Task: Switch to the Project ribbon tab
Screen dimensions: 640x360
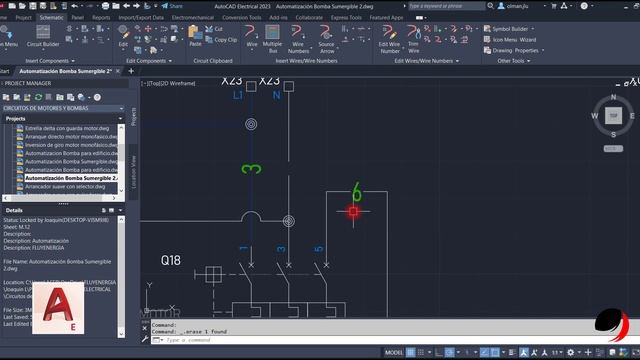Action: coord(23,18)
